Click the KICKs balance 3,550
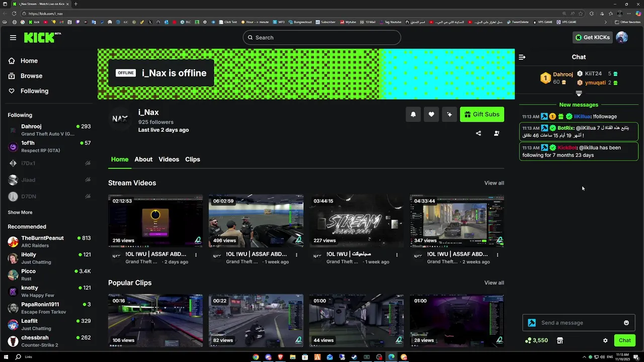This screenshot has width=644, height=362. click(536, 340)
